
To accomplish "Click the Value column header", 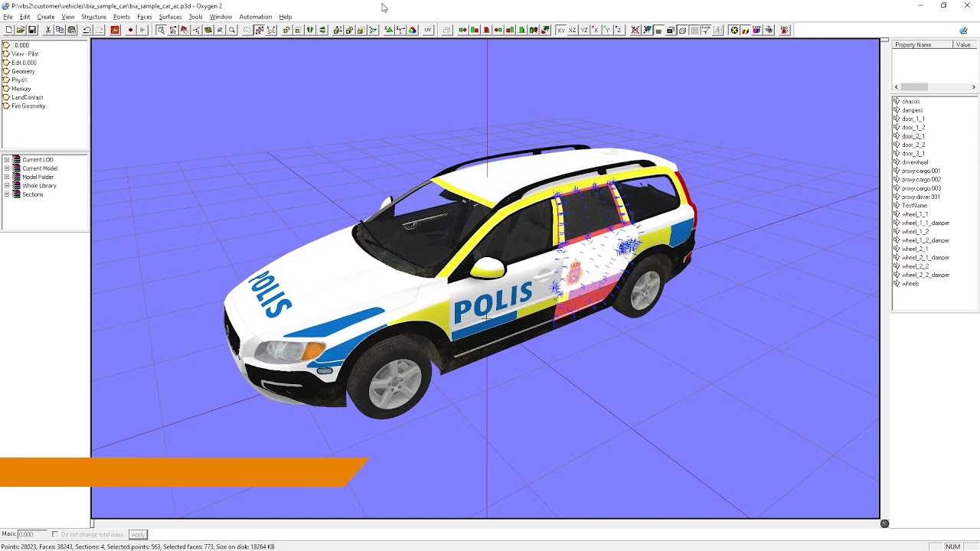I will [x=963, y=44].
